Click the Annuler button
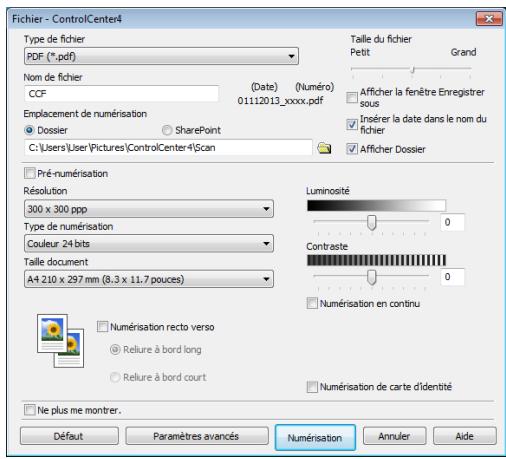This screenshot has height=459, width=506. [x=394, y=436]
